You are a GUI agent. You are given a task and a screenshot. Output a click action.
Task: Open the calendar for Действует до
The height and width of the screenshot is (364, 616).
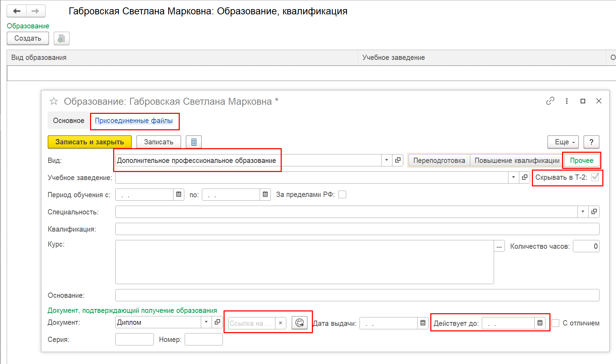[540, 323]
